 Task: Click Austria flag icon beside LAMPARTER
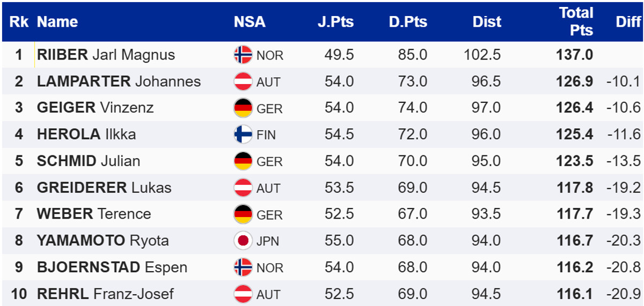(243, 81)
